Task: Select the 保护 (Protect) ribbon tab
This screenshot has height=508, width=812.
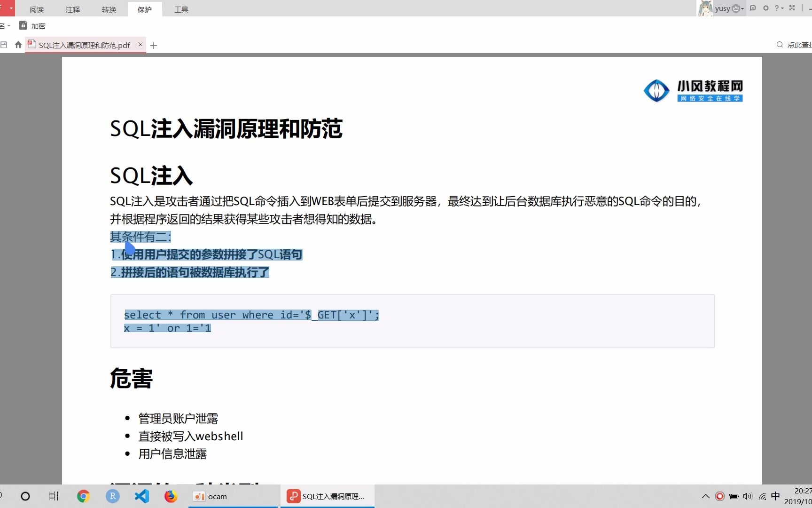Action: 145,9
